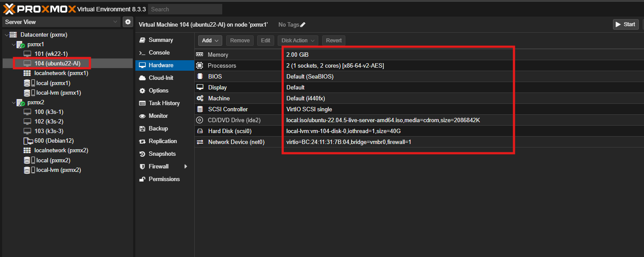Select VM 103 (k3s-3) in tree

pos(68,131)
